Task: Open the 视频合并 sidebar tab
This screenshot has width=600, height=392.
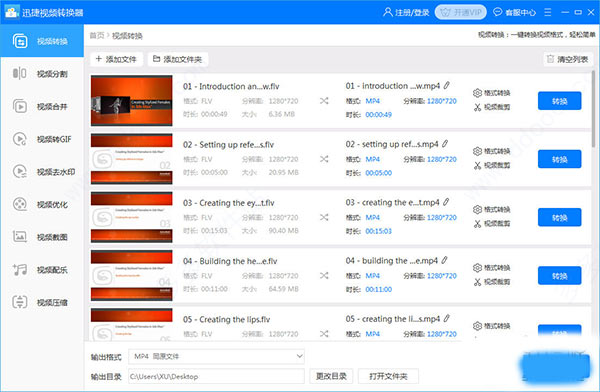Action: 42,106
